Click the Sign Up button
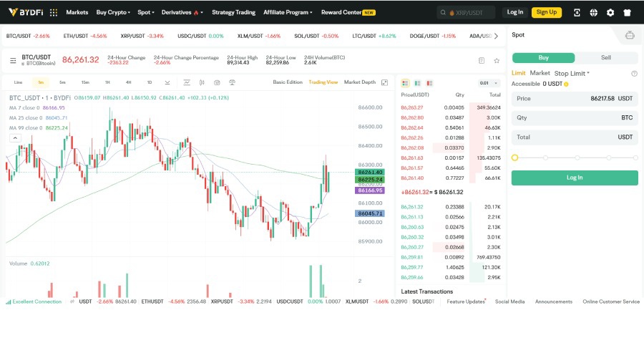Image resolution: width=644 pixels, height=358 pixels. click(x=546, y=12)
